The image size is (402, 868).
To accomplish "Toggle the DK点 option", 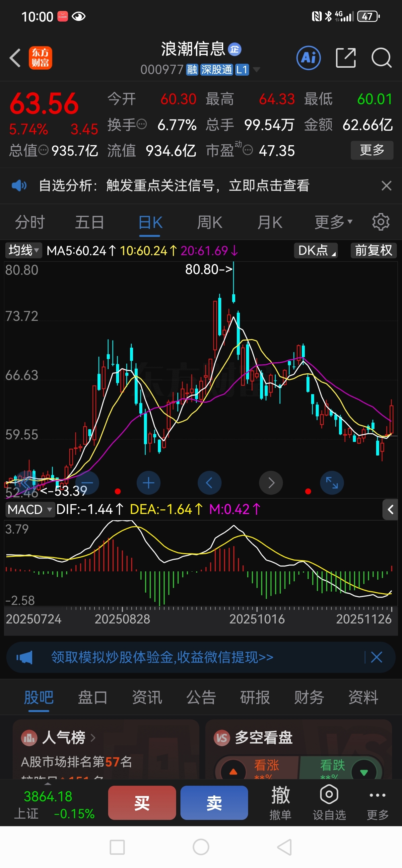I will [316, 251].
